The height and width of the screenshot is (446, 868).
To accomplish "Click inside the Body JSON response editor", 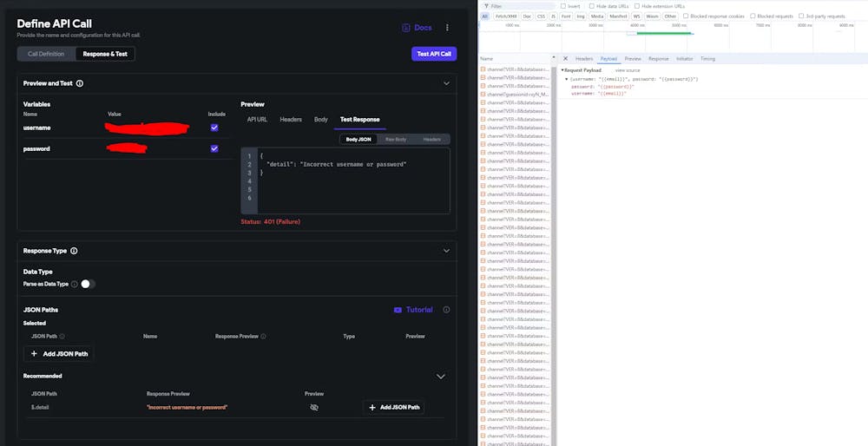I will 353,181.
